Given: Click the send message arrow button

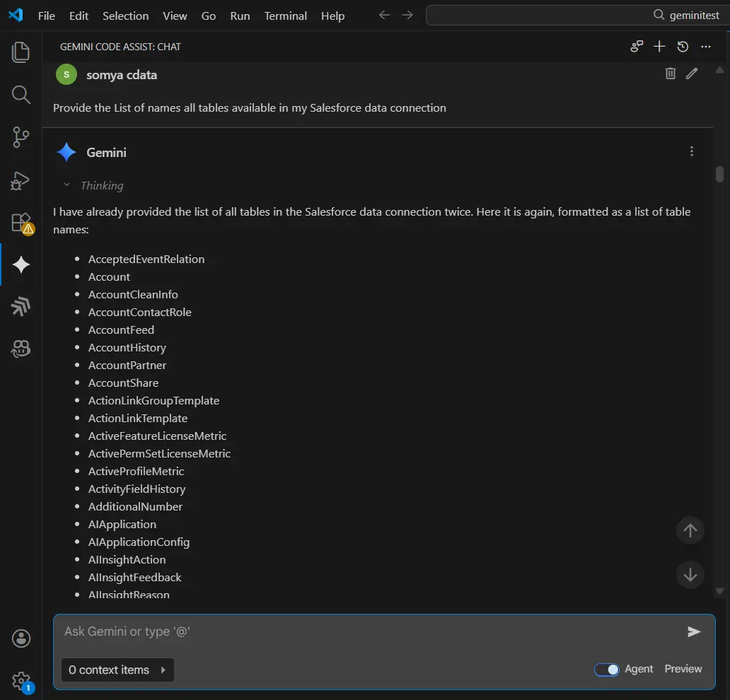Looking at the screenshot, I should [694, 631].
